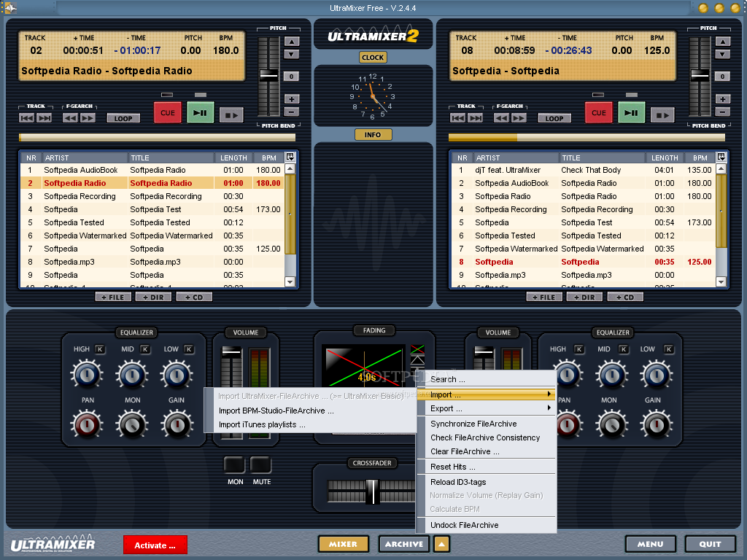This screenshot has height=560, width=747.
Task: Click the right deck green play/pause button
Action: pyautogui.click(x=631, y=113)
